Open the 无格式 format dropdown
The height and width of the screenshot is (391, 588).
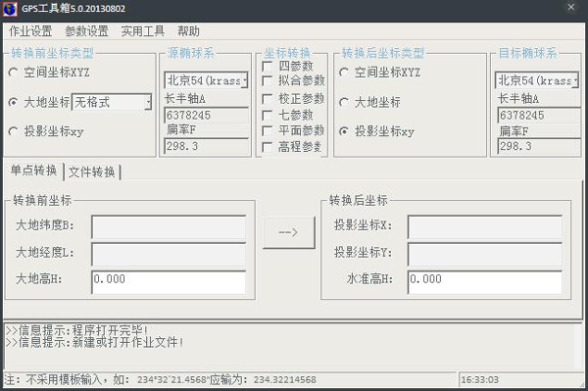coord(112,102)
